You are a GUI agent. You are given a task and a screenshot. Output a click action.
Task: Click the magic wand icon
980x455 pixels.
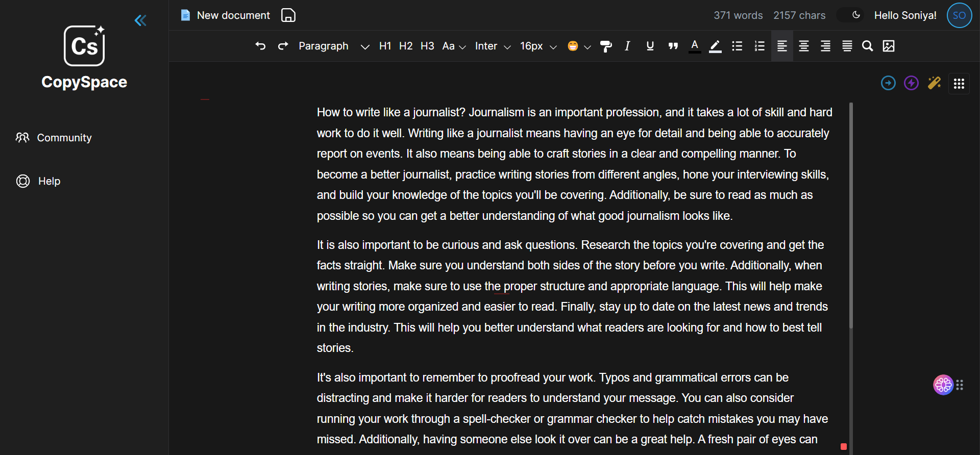[x=935, y=83]
